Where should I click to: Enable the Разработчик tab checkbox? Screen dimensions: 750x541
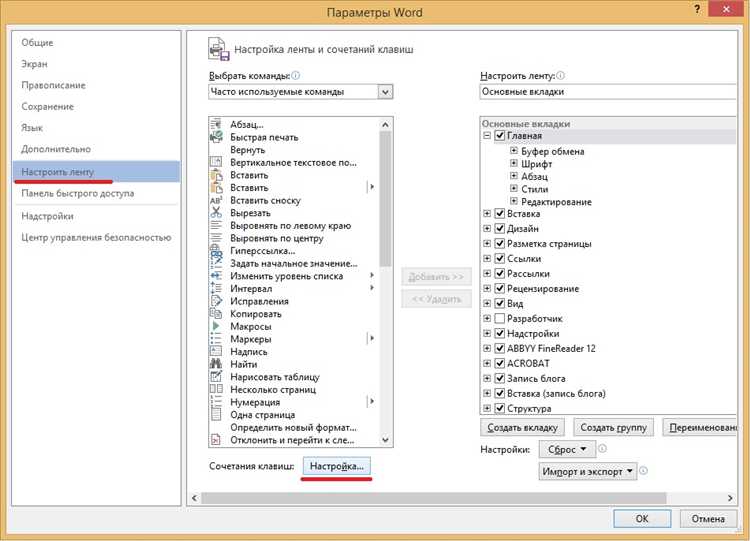(499, 318)
